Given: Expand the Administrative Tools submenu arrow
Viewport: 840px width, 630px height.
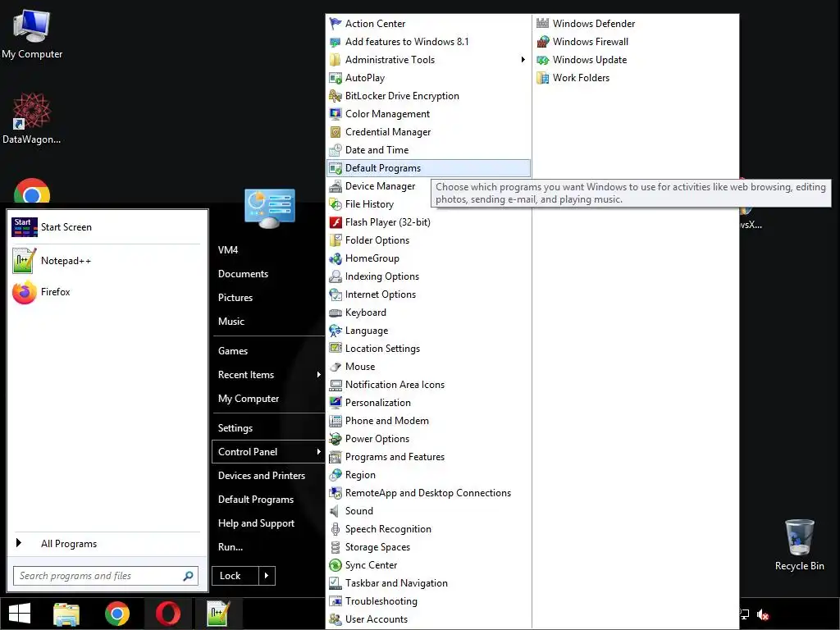Looking at the screenshot, I should click(523, 60).
